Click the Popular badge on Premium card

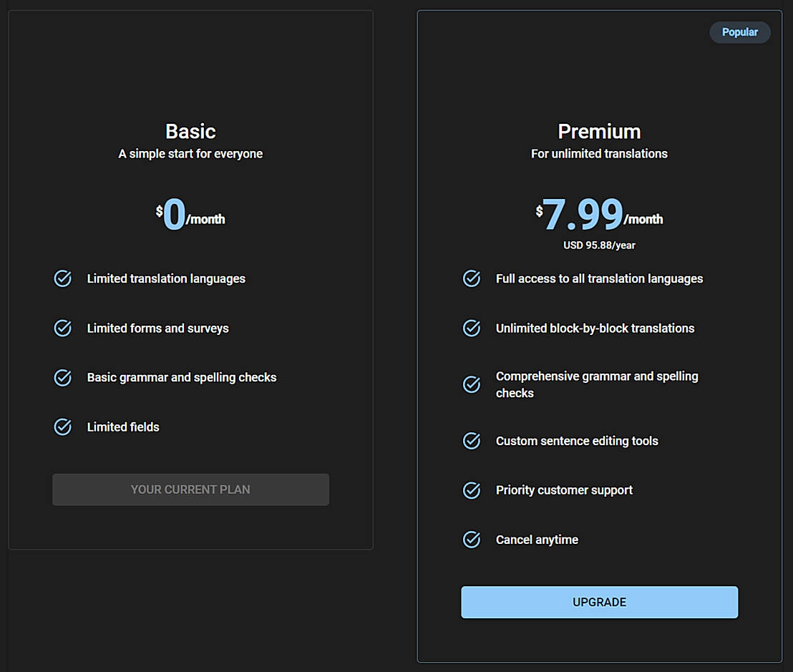(740, 32)
